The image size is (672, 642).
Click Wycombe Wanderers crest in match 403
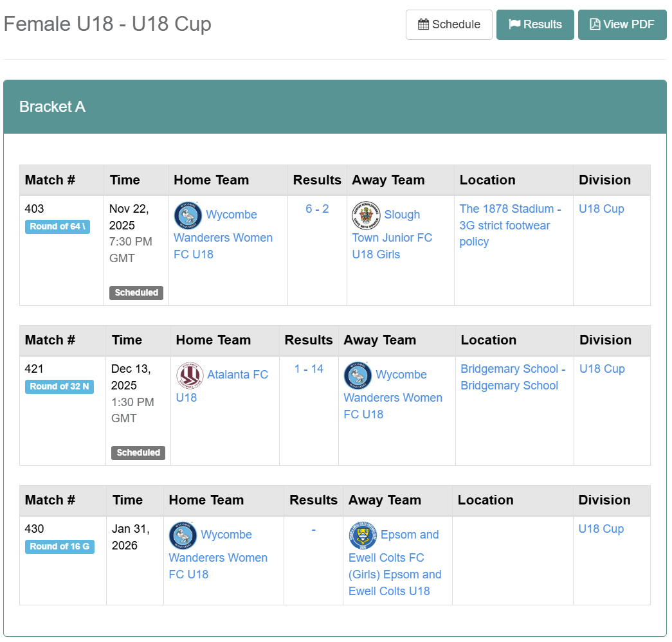[x=188, y=215]
